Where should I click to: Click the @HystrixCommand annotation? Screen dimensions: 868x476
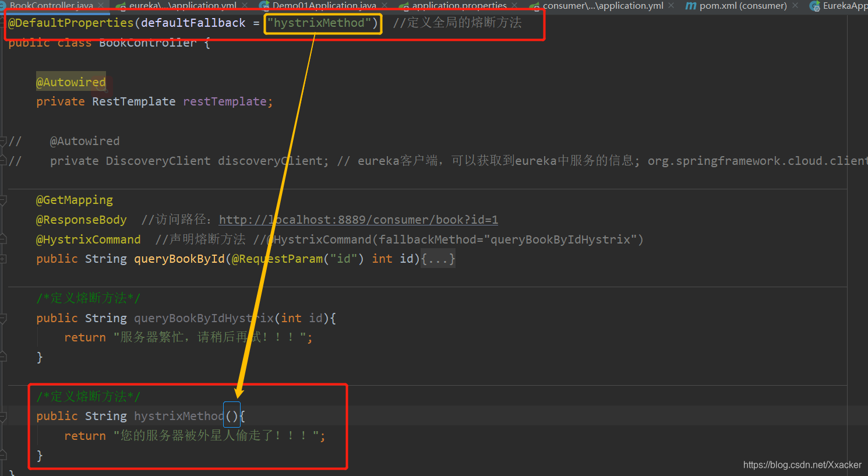click(89, 239)
